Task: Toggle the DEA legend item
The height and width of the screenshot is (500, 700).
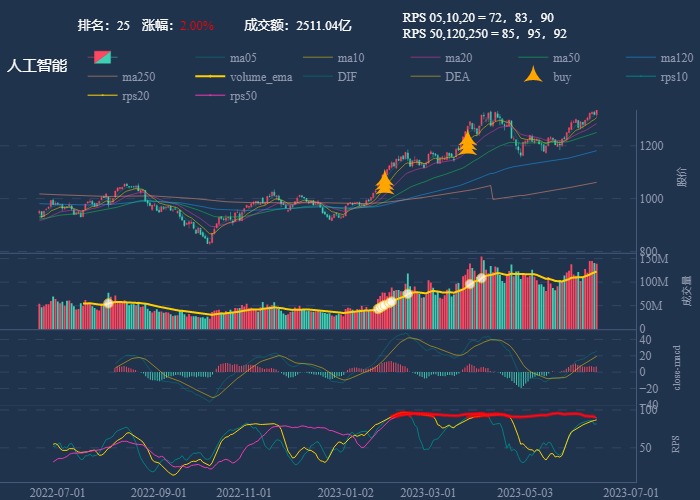Action: pyautogui.click(x=456, y=77)
